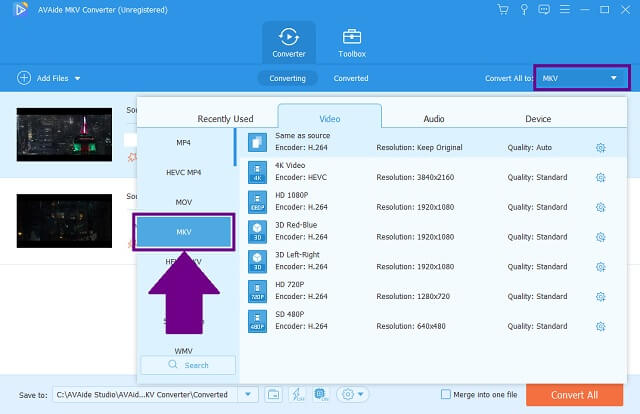Open the bottom settings gear dropdown
The height and width of the screenshot is (414, 640).
[353, 394]
